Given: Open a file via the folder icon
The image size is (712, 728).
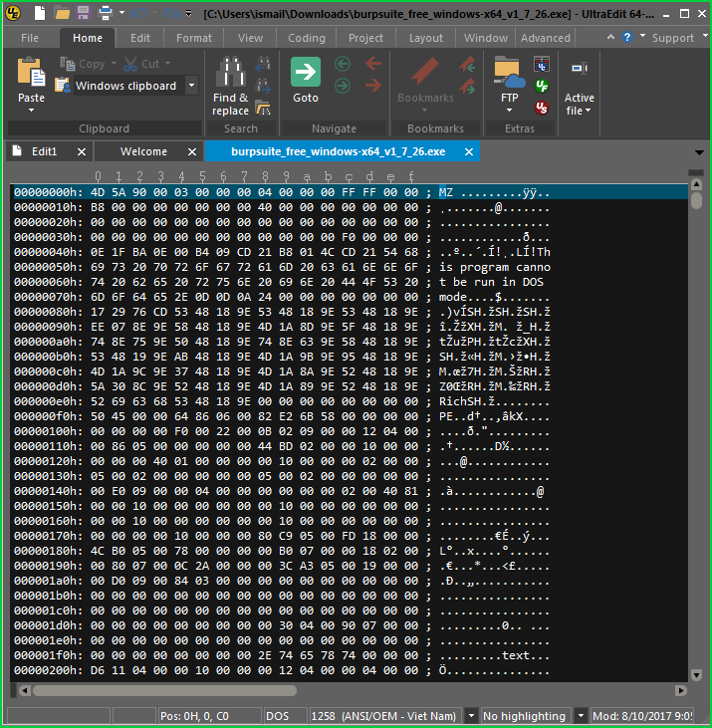Looking at the screenshot, I should [62, 14].
